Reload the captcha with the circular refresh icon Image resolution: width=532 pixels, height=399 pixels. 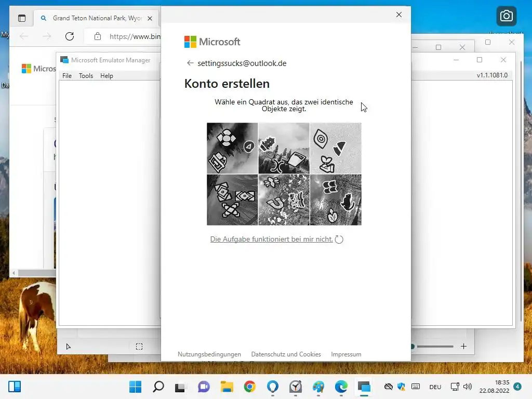click(x=339, y=239)
